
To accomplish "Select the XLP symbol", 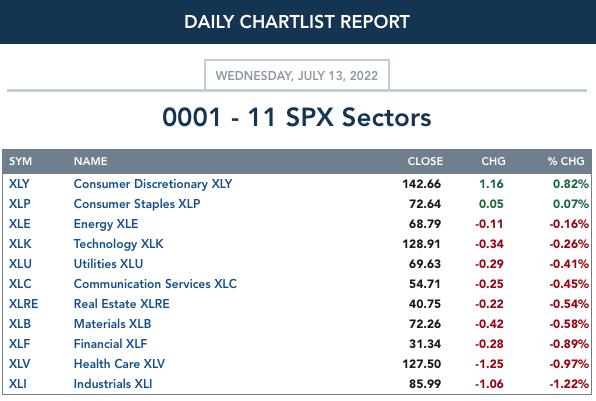I will tap(19, 204).
